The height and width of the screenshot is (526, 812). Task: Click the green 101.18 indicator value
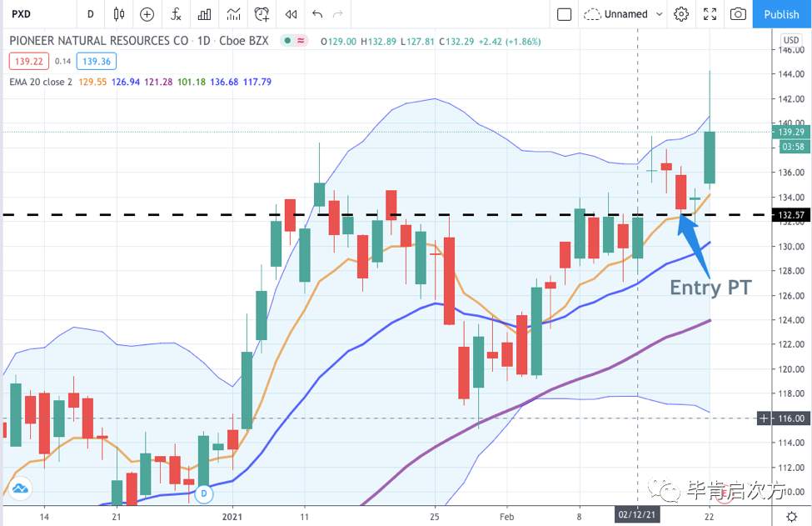coord(191,82)
